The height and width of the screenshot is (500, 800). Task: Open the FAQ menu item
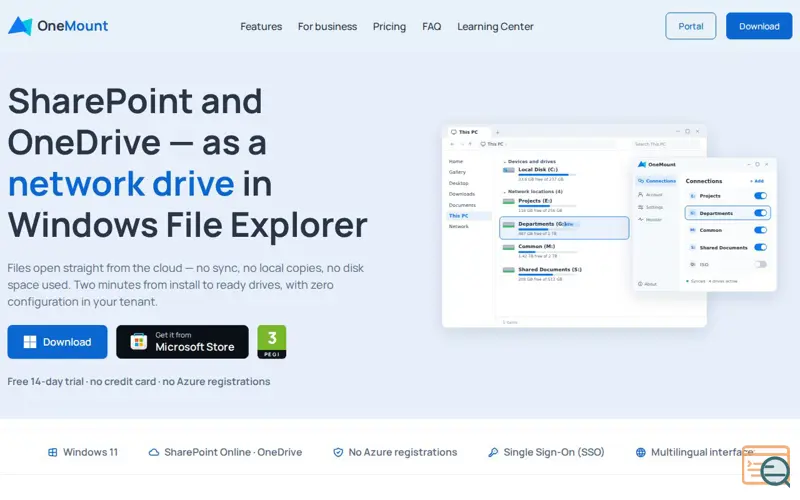click(x=431, y=27)
